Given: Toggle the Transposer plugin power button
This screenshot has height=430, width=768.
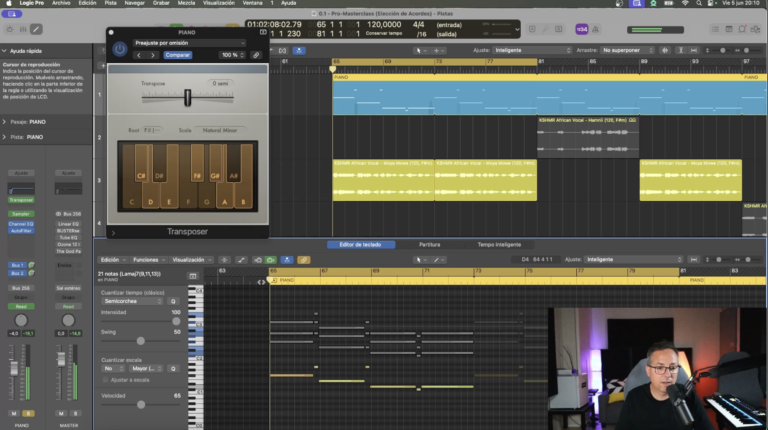Looking at the screenshot, I should coord(120,49).
